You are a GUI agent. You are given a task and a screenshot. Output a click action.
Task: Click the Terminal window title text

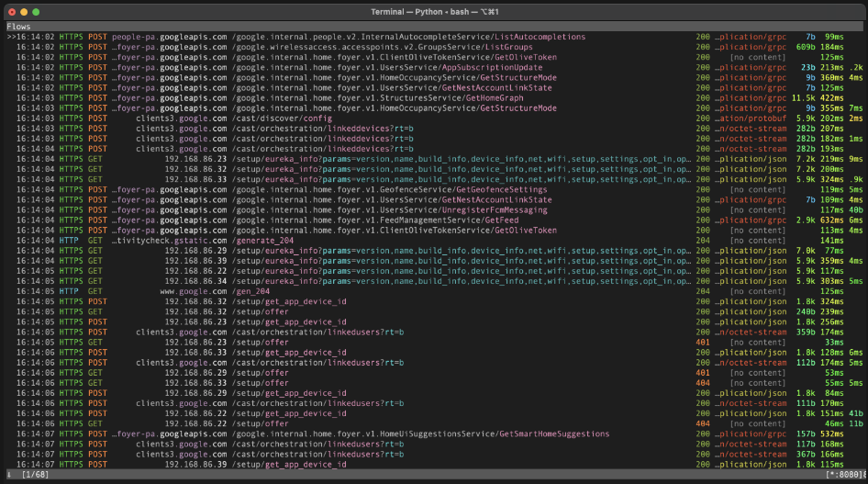click(x=433, y=11)
